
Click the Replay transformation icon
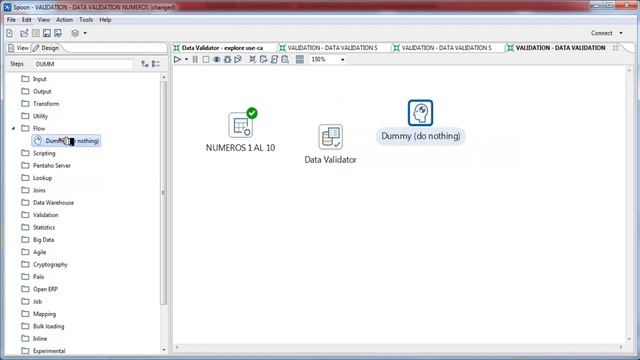(238, 60)
